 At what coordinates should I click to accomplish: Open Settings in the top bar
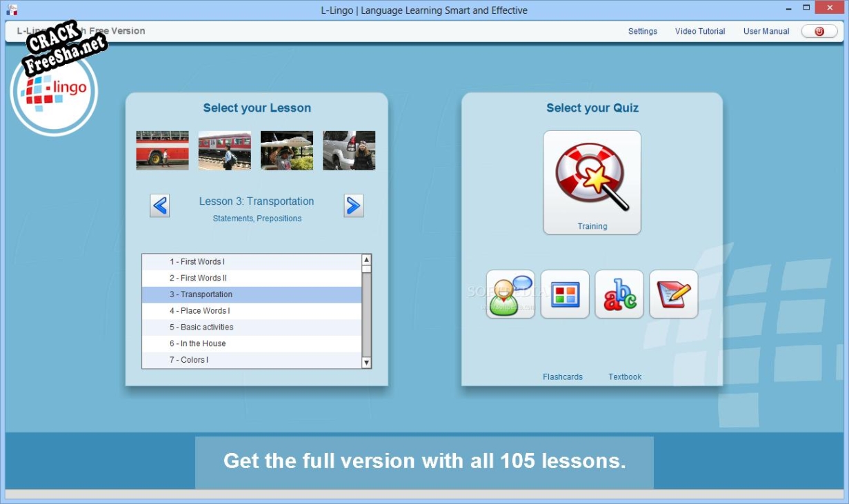pyautogui.click(x=642, y=31)
